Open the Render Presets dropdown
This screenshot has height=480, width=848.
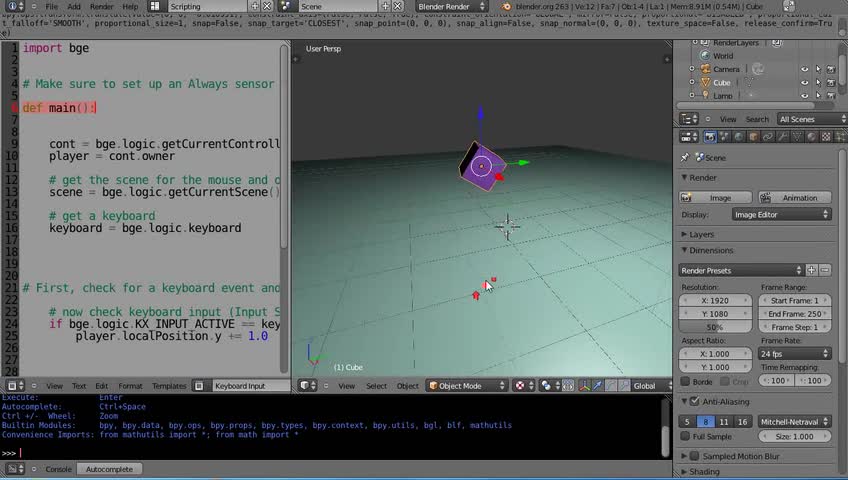pyautogui.click(x=741, y=270)
